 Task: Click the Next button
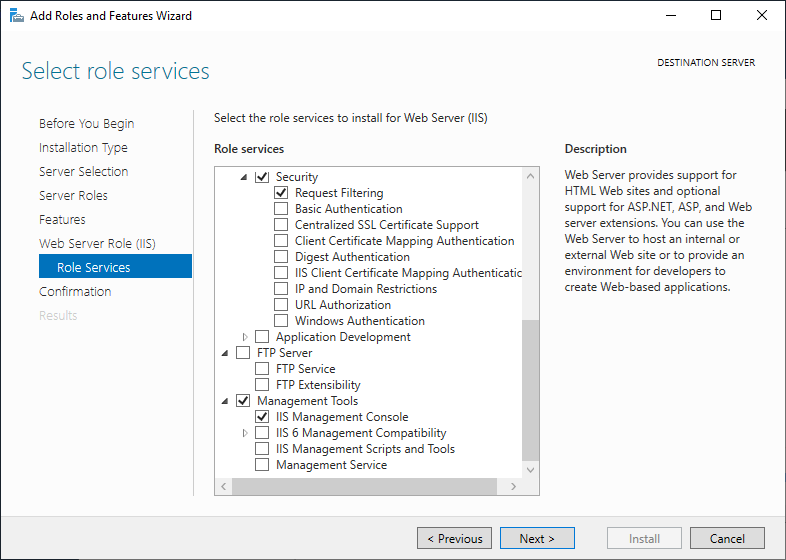click(x=537, y=538)
